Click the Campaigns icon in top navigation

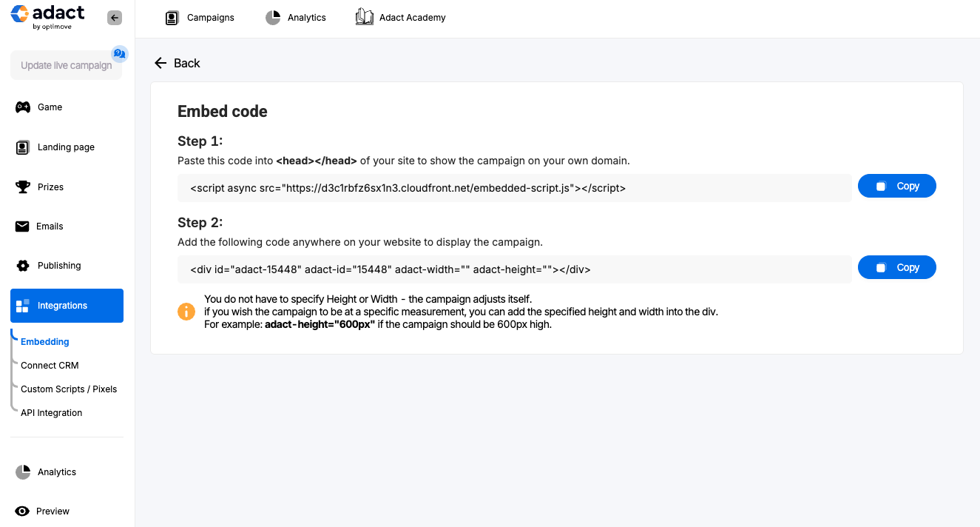click(172, 18)
